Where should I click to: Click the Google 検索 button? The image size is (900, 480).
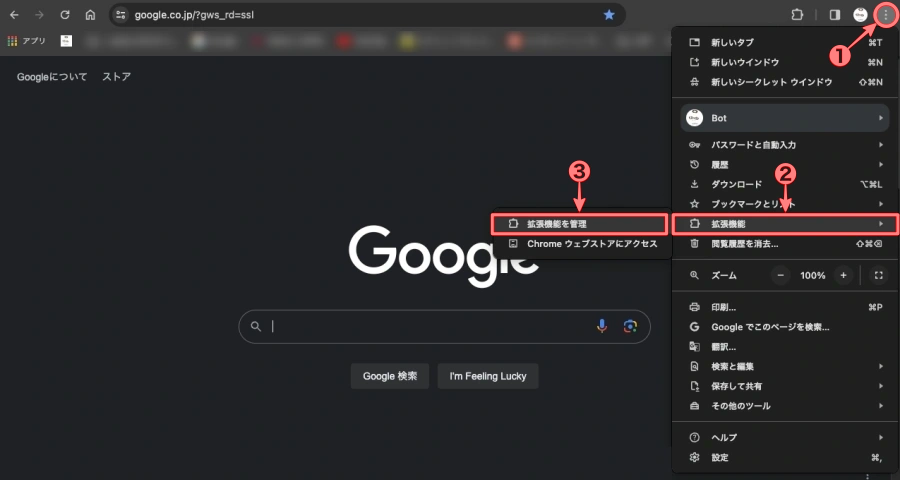[x=390, y=376]
